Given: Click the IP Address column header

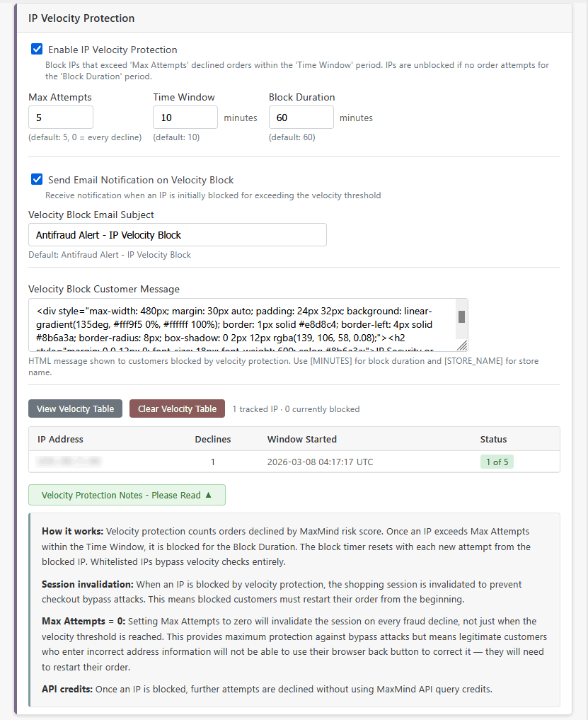Looking at the screenshot, I should click(60, 439).
